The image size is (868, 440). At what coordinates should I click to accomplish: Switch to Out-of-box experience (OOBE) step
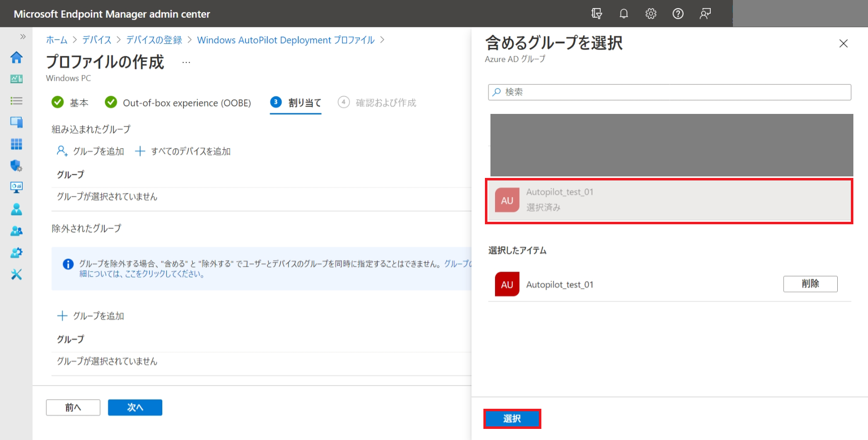[177, 102]
